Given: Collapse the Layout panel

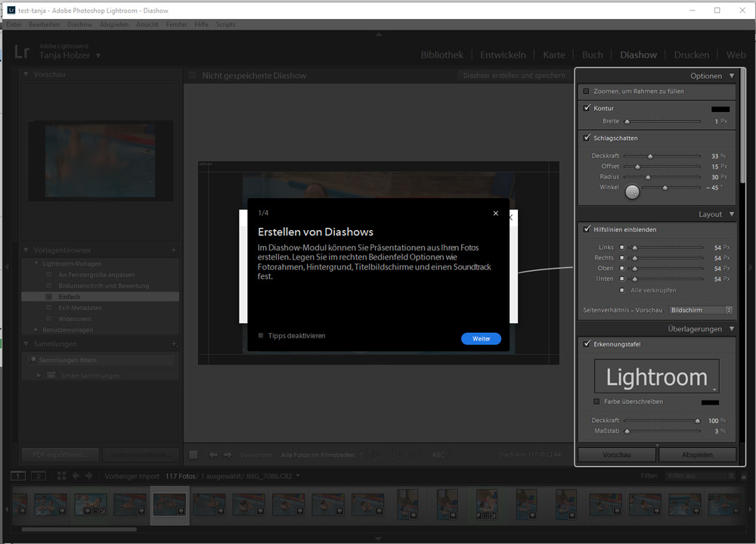Looking at the screenshot, I should point(732,214).
